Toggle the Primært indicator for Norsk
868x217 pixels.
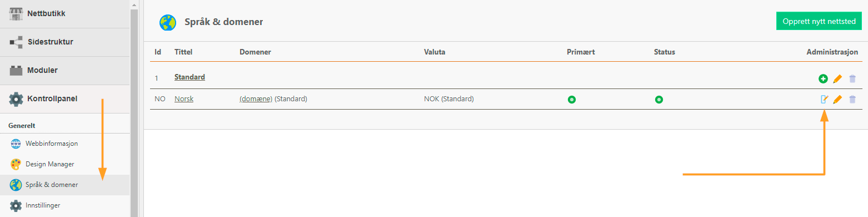pos(571,100)
